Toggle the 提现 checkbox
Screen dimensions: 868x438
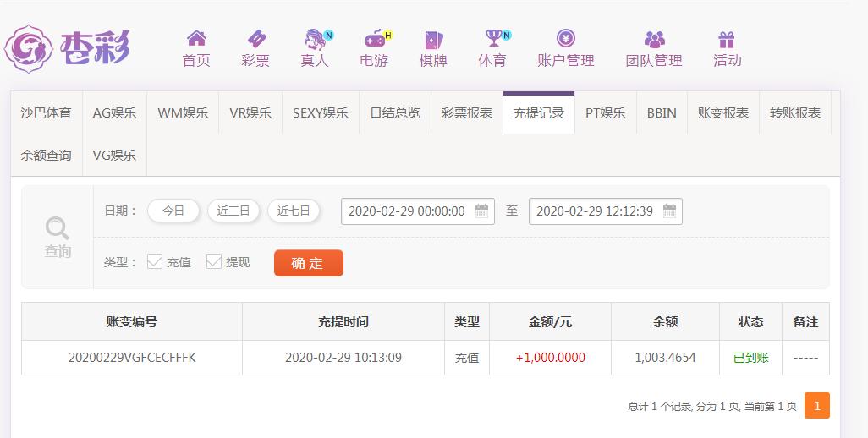click(x=214, y=261)
